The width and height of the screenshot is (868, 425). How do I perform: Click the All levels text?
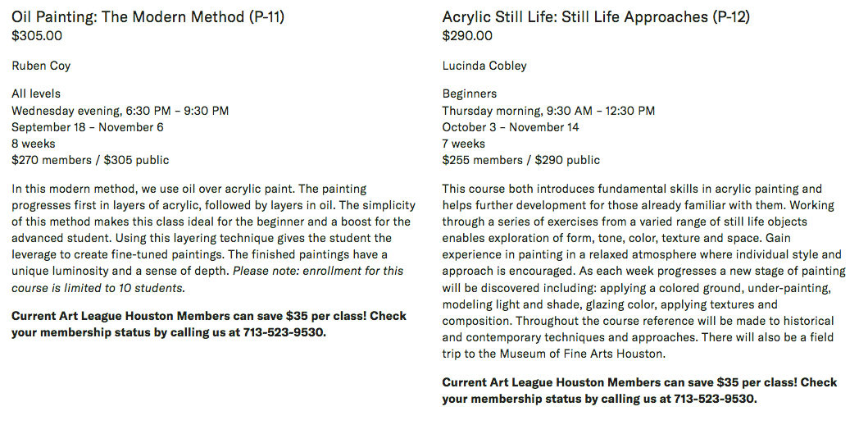(x=36, y=94)
